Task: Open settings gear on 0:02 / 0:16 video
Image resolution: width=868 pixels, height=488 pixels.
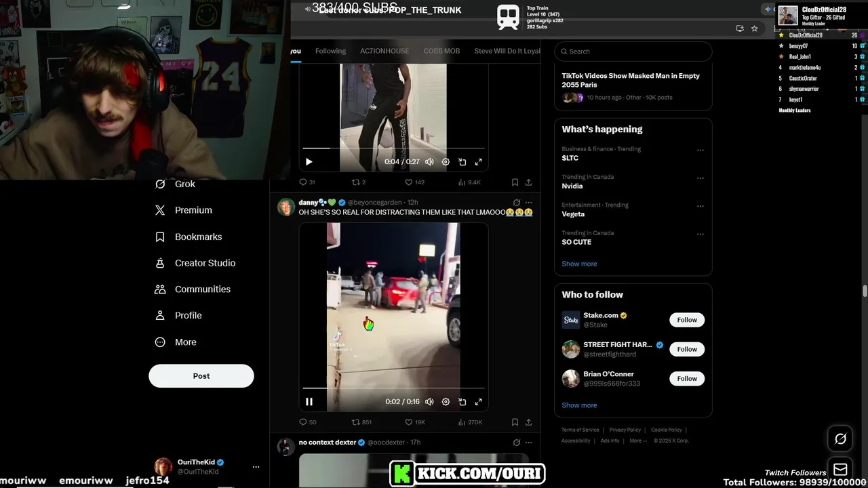Action: click(446, 402)
